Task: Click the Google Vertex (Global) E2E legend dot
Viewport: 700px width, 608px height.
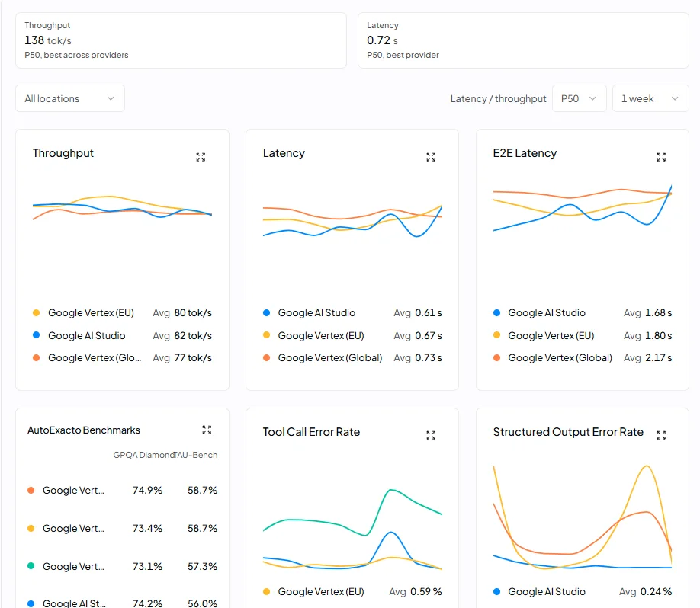Action: 497,358
